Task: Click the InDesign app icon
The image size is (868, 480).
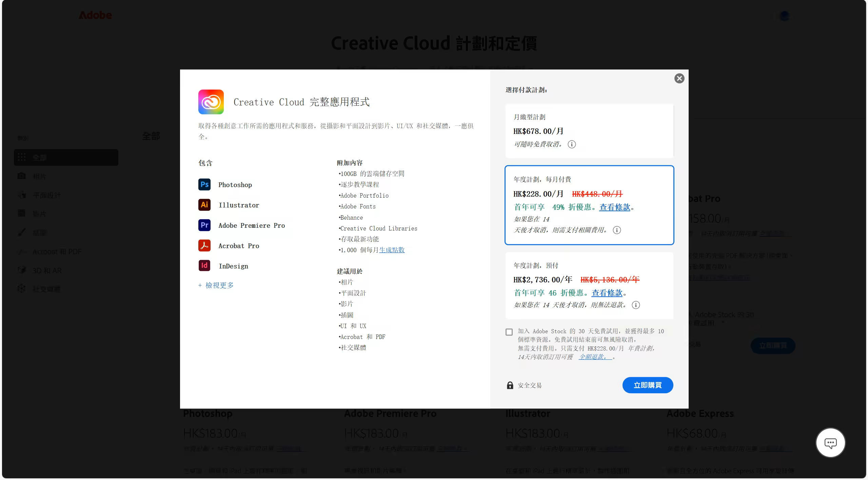Action: pyautogui.click(x=204, y=265)
